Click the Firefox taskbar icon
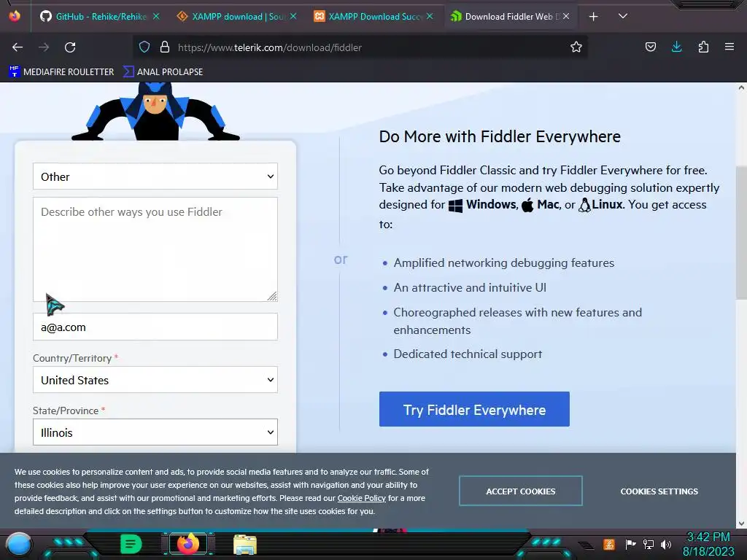 pos(188,544)
